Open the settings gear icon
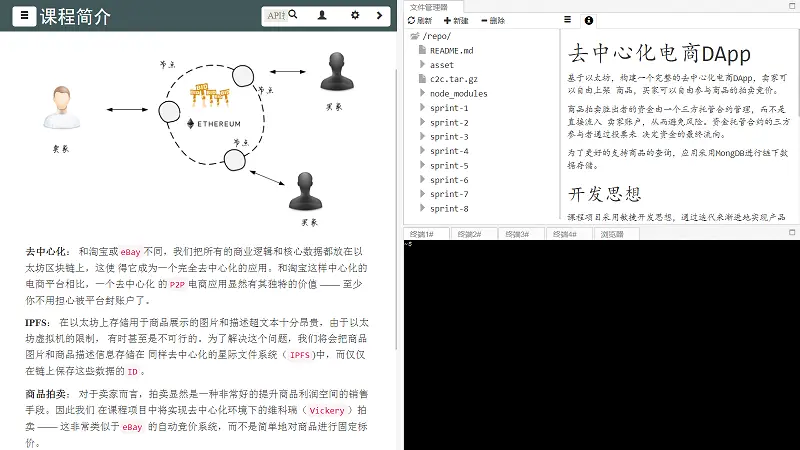The width and height of the screenshot is (800, 450). (x=355, y=15)
